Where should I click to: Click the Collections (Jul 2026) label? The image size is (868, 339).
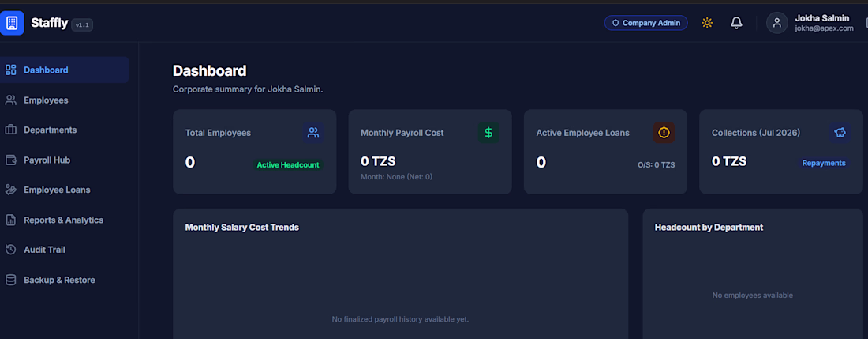click(756, 133)
